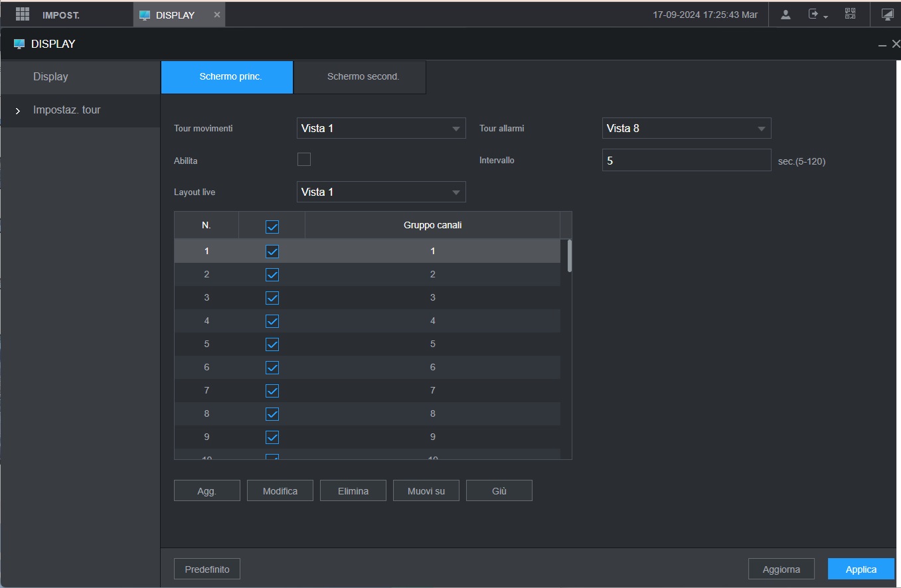Viewport: 901px width, 588px height.
Task: Open the main menu grid icon
Action: [23, 14]
